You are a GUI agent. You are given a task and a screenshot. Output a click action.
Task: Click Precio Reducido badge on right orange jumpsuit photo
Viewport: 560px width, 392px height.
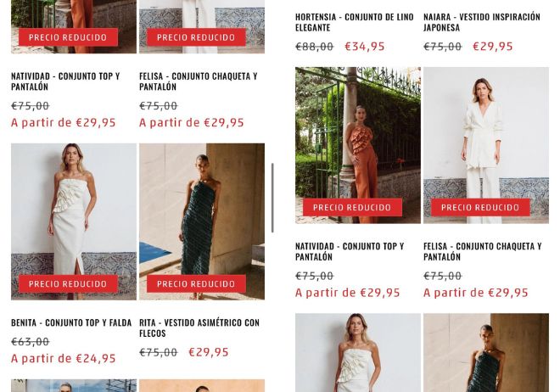(352, 207)
